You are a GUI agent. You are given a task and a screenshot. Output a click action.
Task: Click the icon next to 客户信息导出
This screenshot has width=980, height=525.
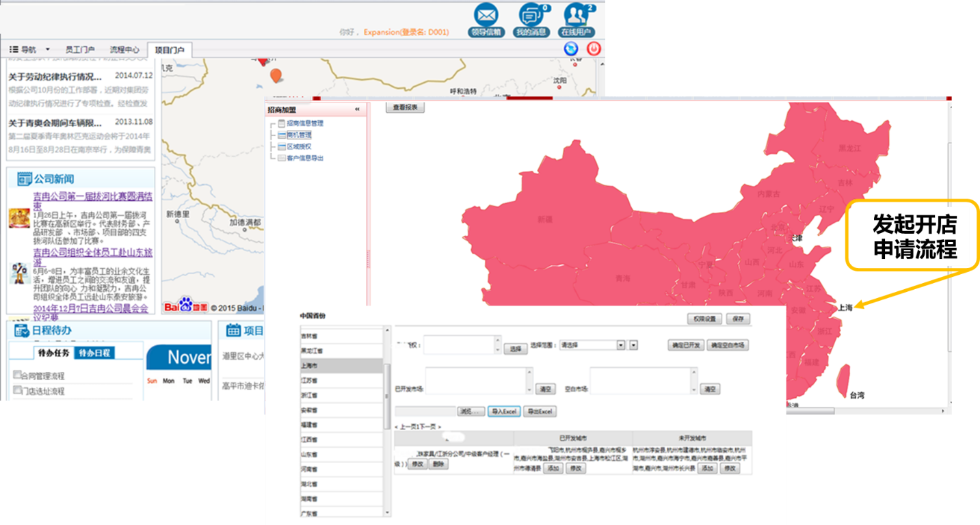pos(282,158)
